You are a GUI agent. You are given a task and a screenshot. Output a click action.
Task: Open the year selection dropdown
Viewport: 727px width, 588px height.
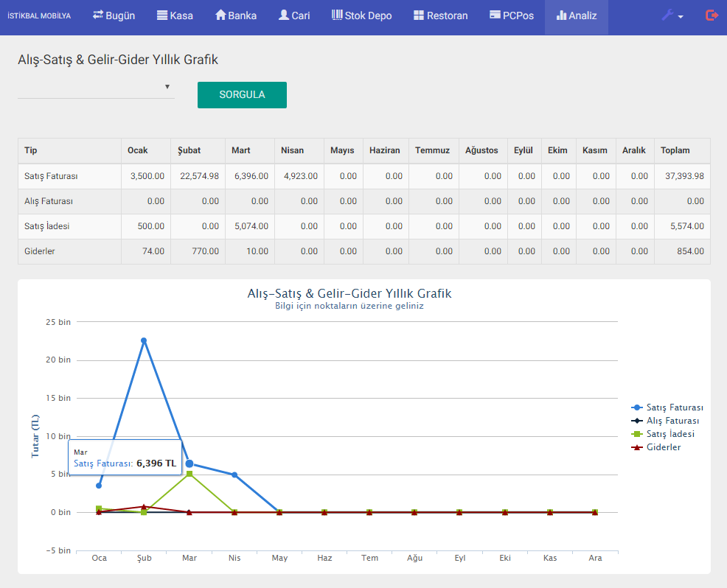[96, 87]
